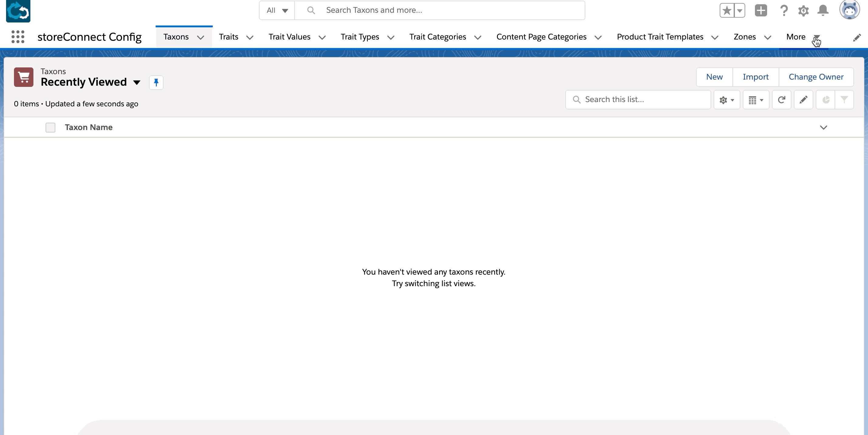Open the Zones tab
The image size is (868, 435).
coord(745,37)
